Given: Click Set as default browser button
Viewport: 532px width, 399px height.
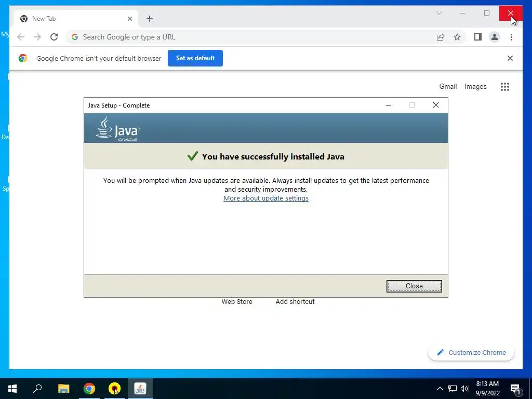Looking at the screenshot, I should click(195, 58).
